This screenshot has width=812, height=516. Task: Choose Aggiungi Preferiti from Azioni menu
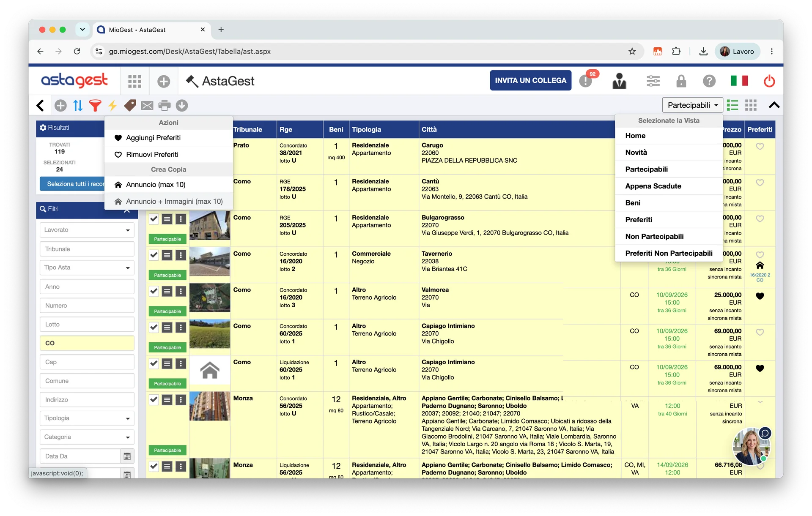click(169, 138)
